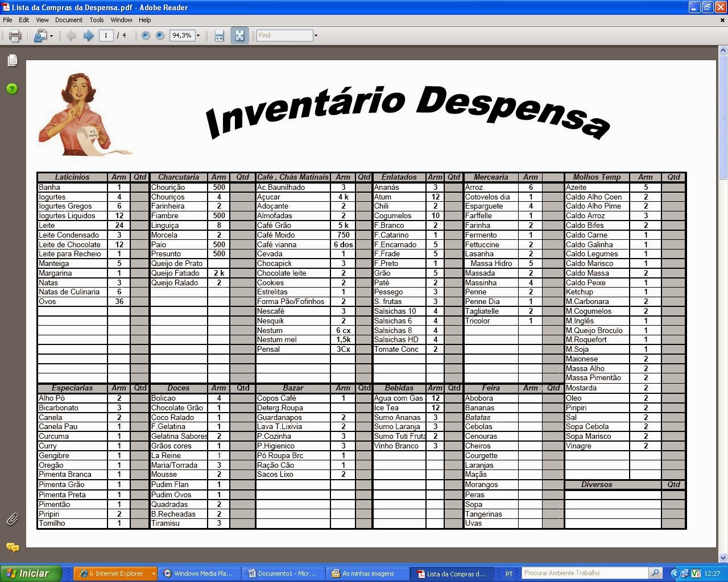
Task: Click the Print icon in the toolbar
Action: tap(15, 36)
